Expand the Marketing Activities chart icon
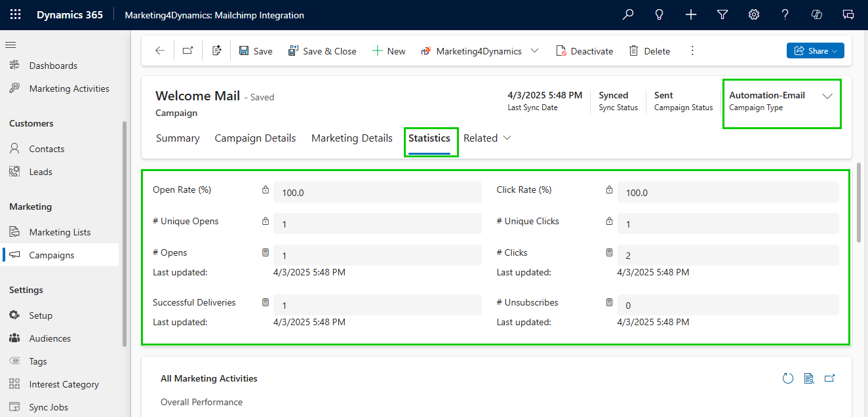Image resolution: width=868 pixels, height=417 pixels. point(830,378)
